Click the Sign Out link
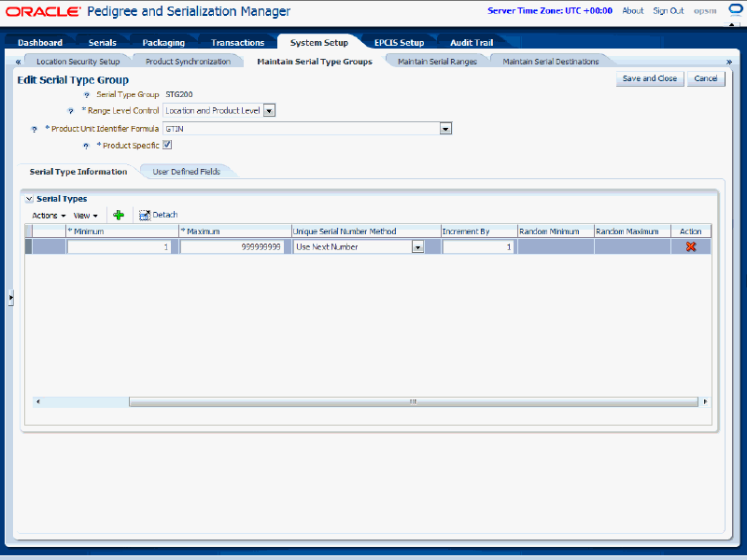This screenshot has height=560, width=747. (x=668, y=11)
